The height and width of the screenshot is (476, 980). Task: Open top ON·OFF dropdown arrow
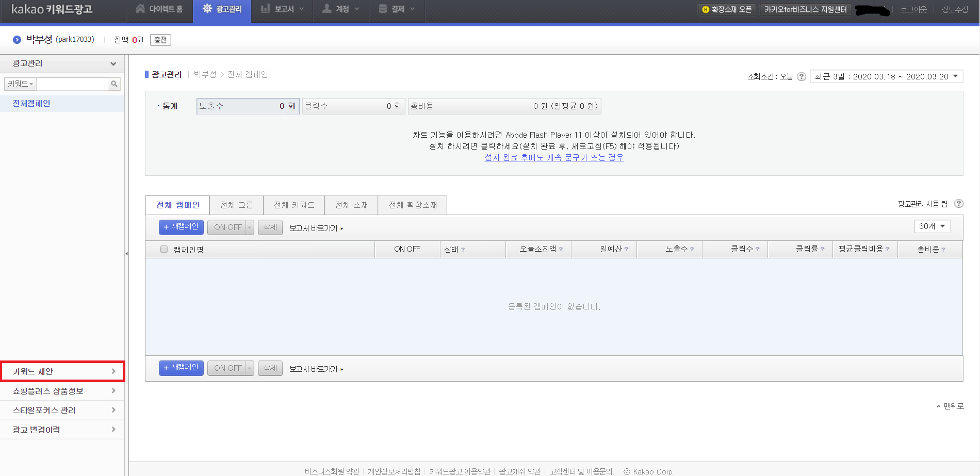[250, 227]
